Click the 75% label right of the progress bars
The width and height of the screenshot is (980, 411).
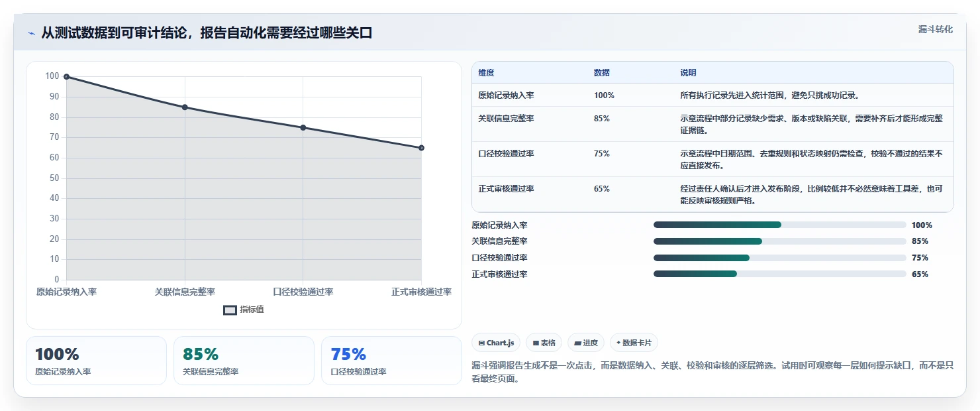coord(920,258)
